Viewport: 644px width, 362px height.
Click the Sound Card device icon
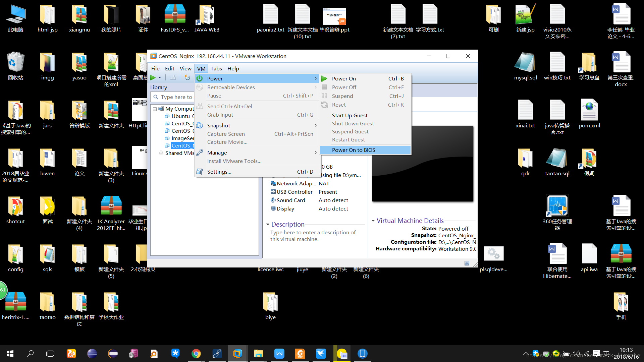pos(273,200)
